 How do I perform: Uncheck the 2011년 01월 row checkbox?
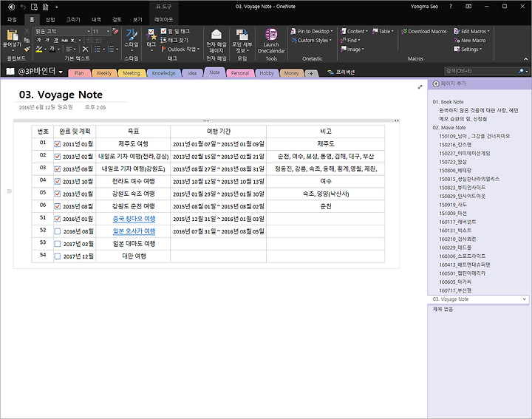[x=58, y=144]
